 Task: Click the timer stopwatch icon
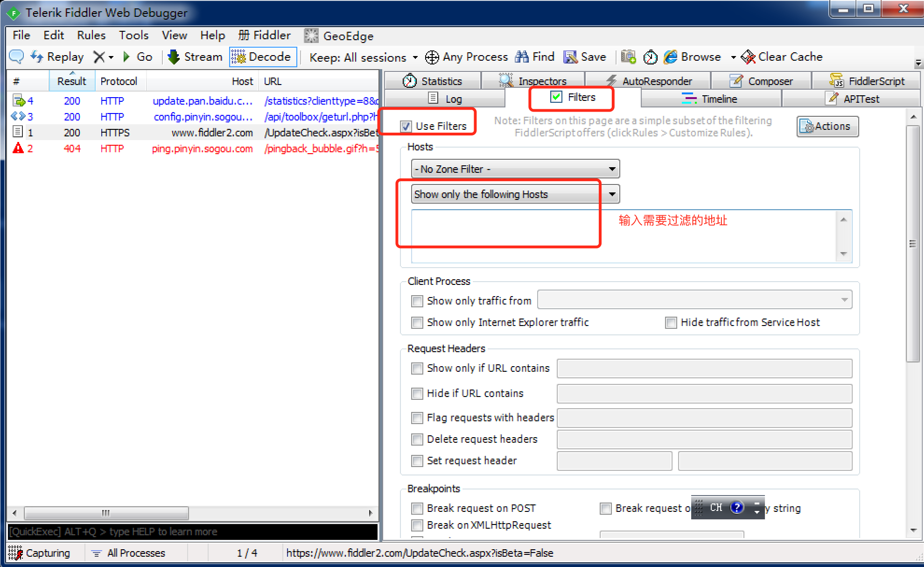point(650,57)
